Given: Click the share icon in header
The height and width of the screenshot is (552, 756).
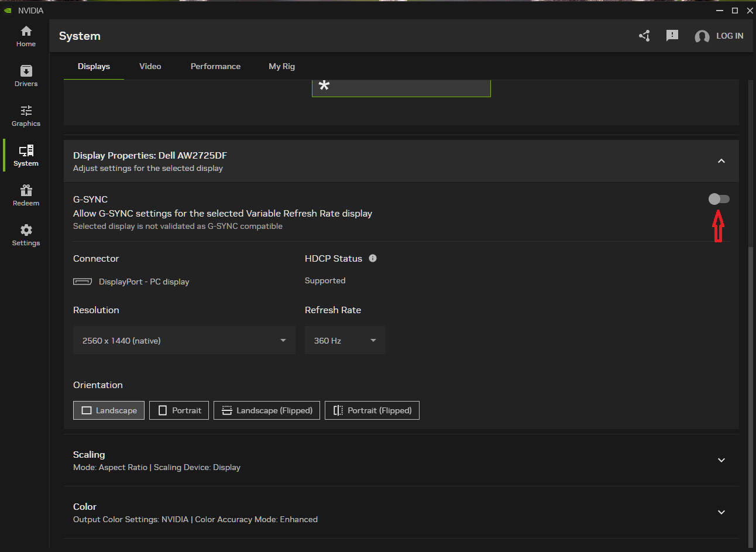Looking at the screenshot, I should pos(644,36).
